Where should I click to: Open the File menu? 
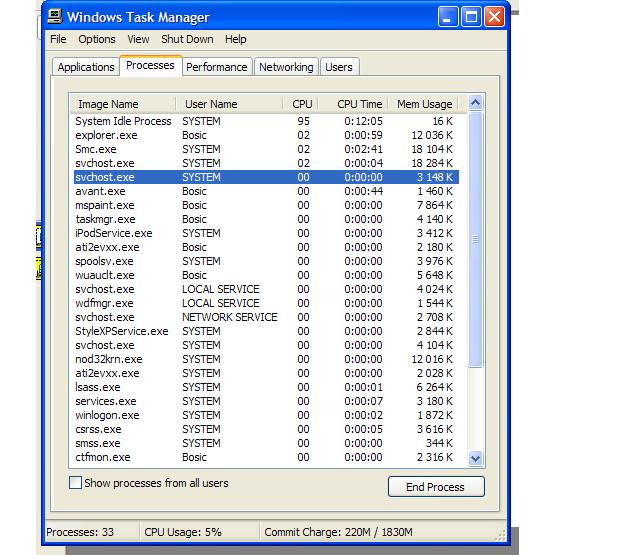(x=58, y=39)
